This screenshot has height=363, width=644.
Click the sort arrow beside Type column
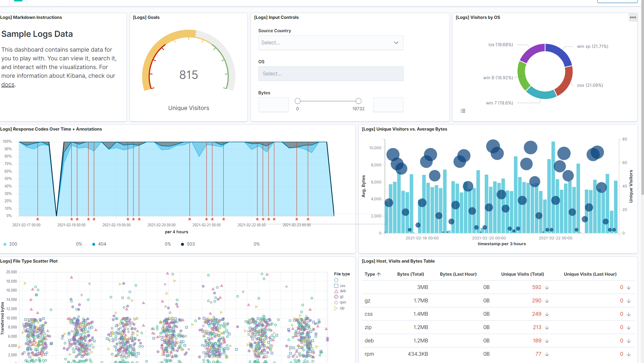(379, 274)
